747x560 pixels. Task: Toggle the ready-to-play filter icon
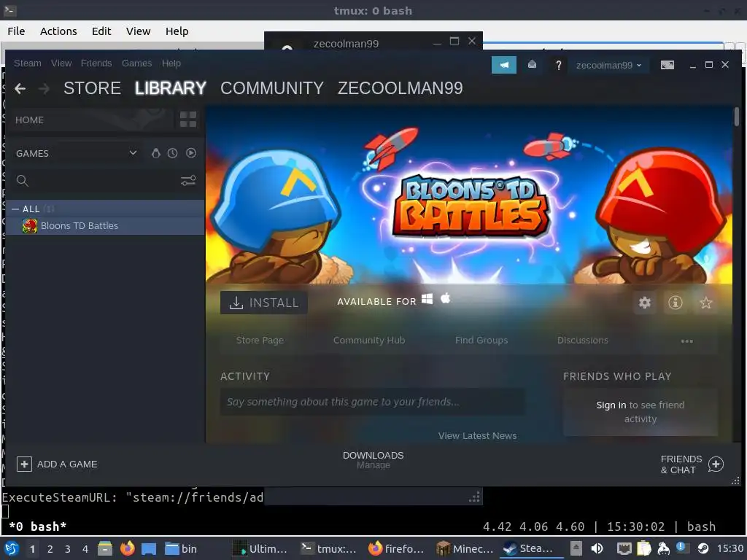(x=191, y=153)
